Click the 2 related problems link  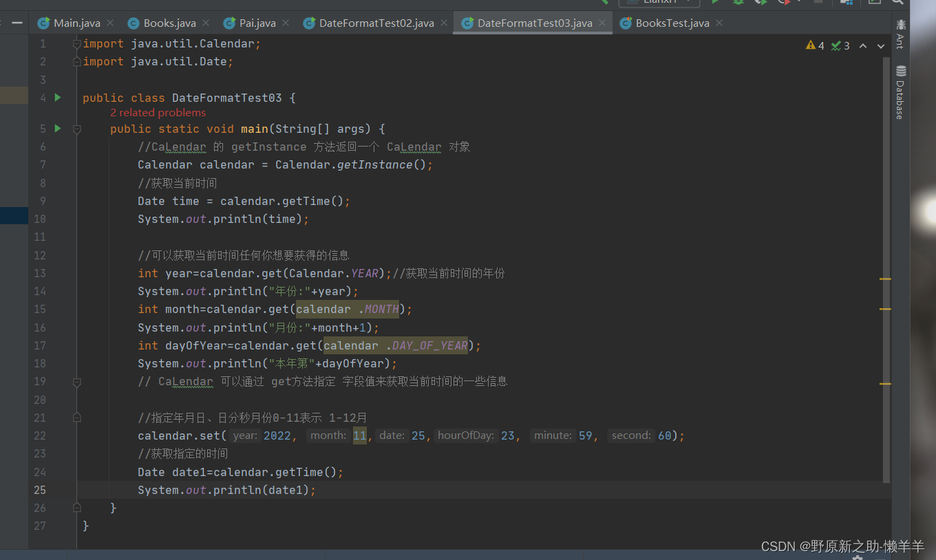point(158,112)
